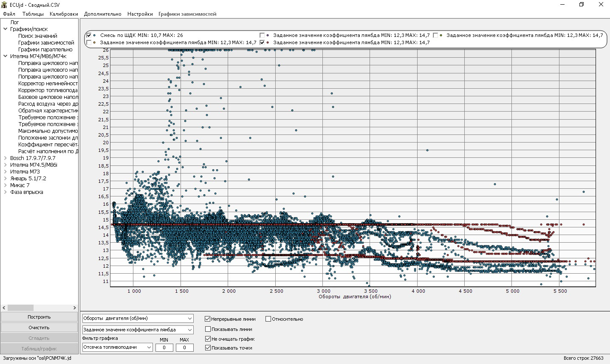The width and height of the screenshot is (610, 364).
Task: Enable the Показывать линии checkbox
Action: (208, 329)
